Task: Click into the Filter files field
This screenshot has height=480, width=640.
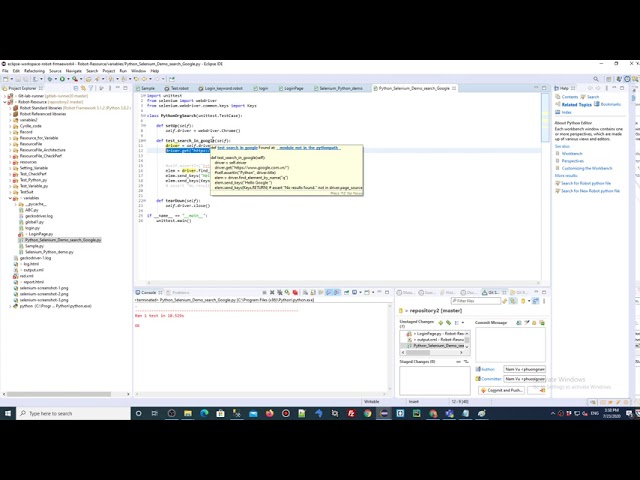Action: 476,301
